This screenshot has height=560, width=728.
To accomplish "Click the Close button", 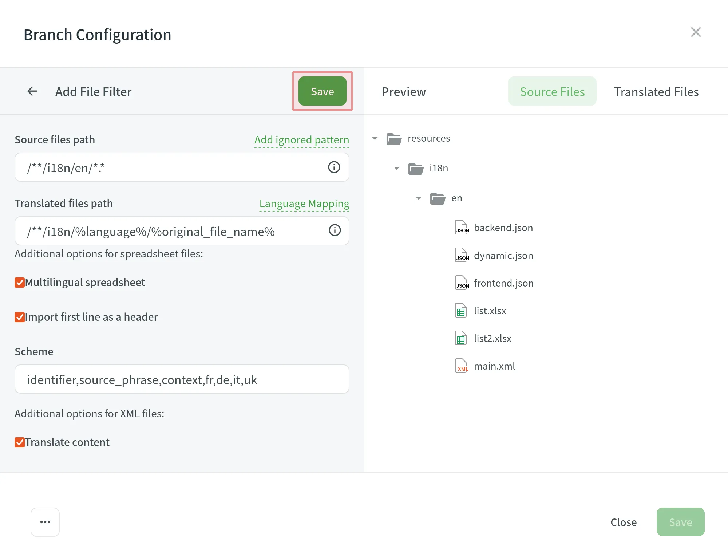I will point(624,522).
